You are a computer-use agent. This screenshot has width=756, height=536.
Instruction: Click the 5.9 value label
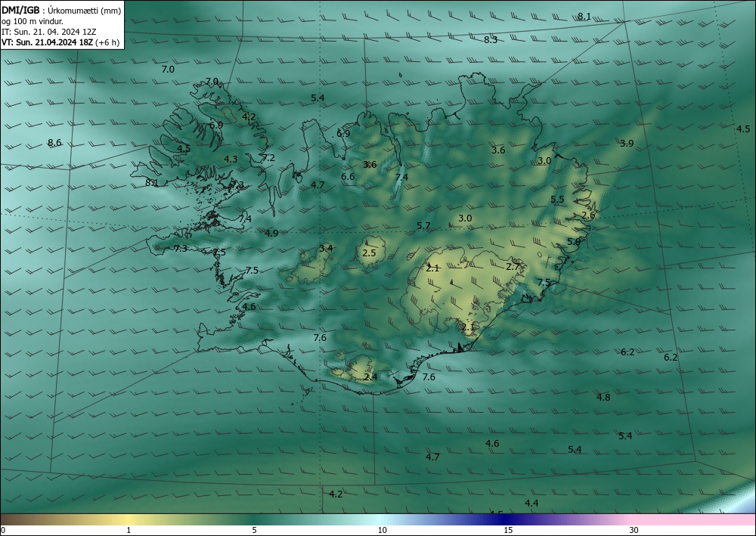pyautogui.click(x=574, y=242)
